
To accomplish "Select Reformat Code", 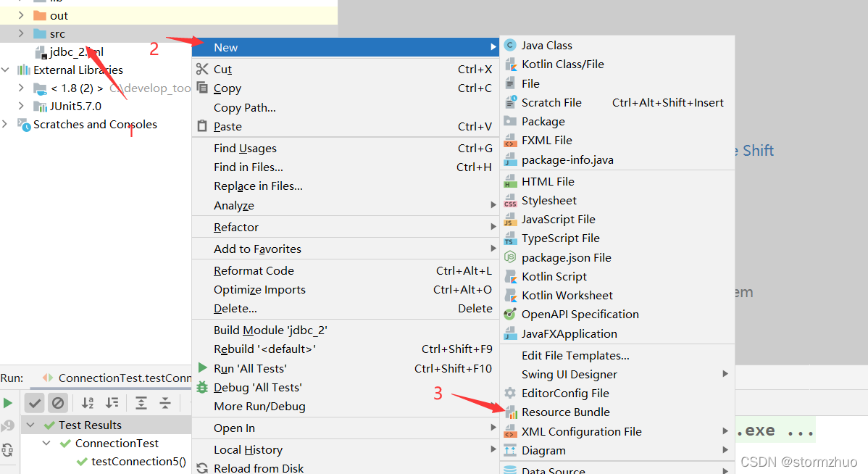I will pyautogui.click(x=346, y=271).
